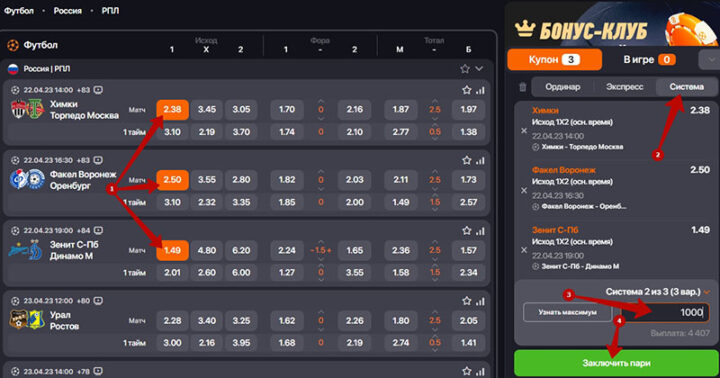Click the Russian flag league icon
Viewport: 720px width, 378px height.
13,69
